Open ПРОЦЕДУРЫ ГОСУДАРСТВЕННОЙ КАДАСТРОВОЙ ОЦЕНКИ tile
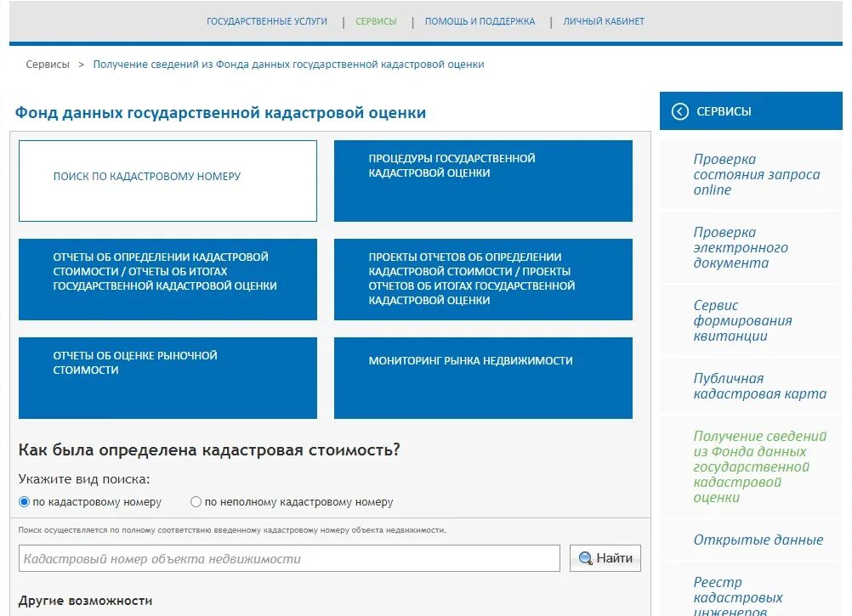Screen dimensions: 852x616 click(483, 180)
